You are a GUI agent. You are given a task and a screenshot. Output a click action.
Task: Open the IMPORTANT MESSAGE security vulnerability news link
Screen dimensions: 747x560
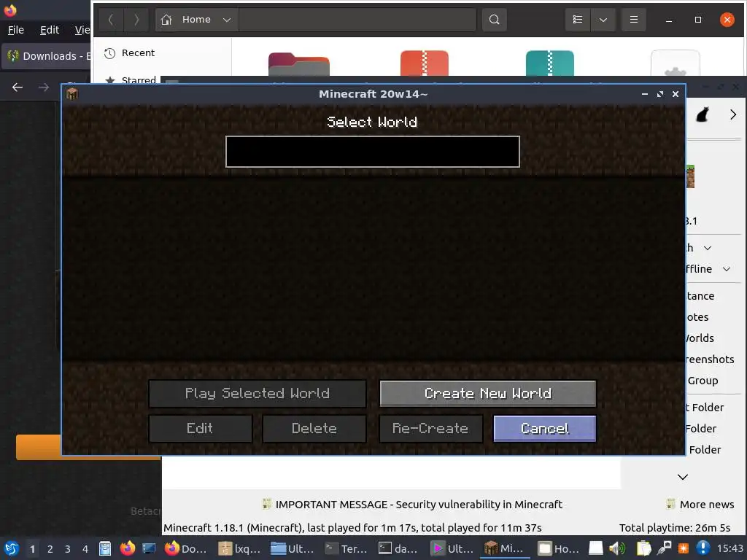click(413, 505)
